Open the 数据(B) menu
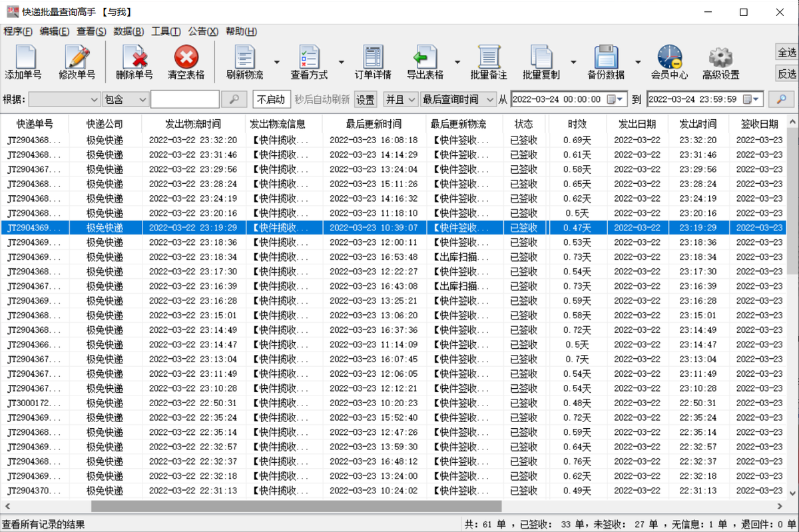Screen dimensions: 799x532 pyautogui.click(x=129, y=31)
